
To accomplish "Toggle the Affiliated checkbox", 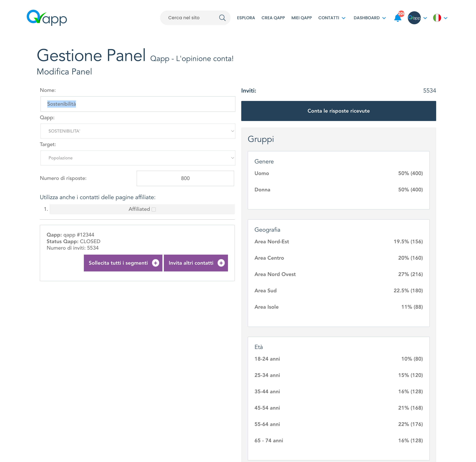I will 154,209.
